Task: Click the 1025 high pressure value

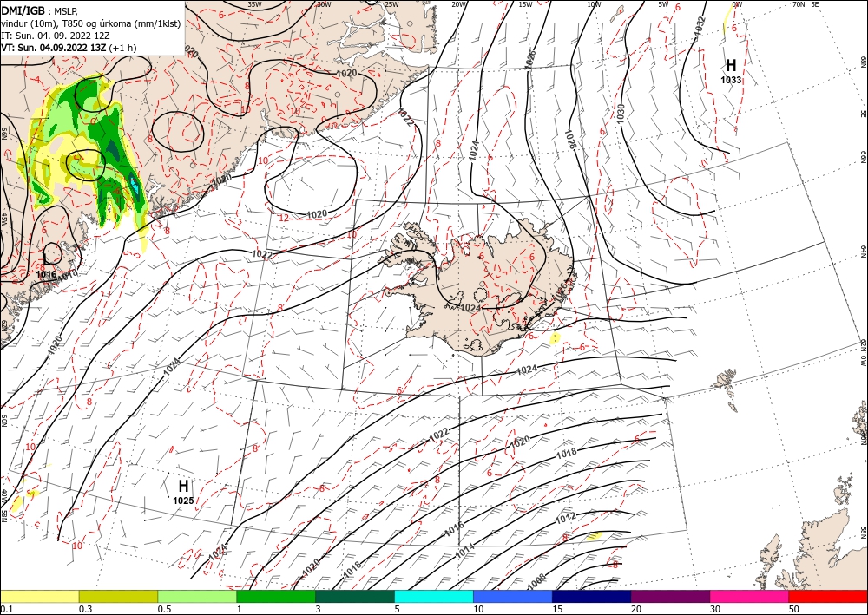Action: [x=183, y=501]
